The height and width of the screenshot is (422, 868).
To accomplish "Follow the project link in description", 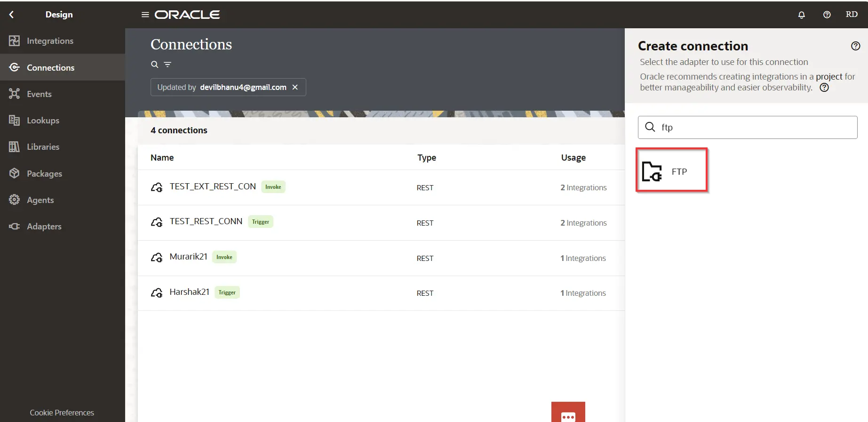I will pos(828,77).
